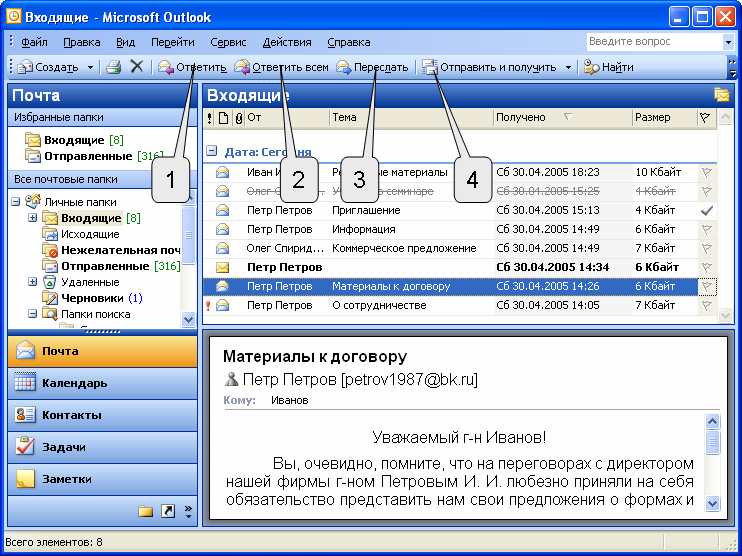The height and width of the screenshot is (556, 742).
Task: Toggle flag on Материалы к договору message
Action: tap(707, 286)
